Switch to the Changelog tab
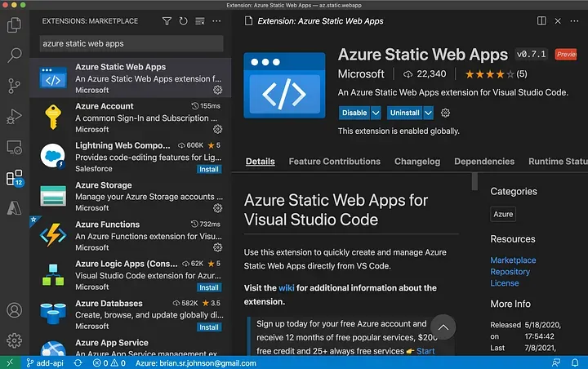The height and width of the screenshot is (369, 588). (417, 162)
